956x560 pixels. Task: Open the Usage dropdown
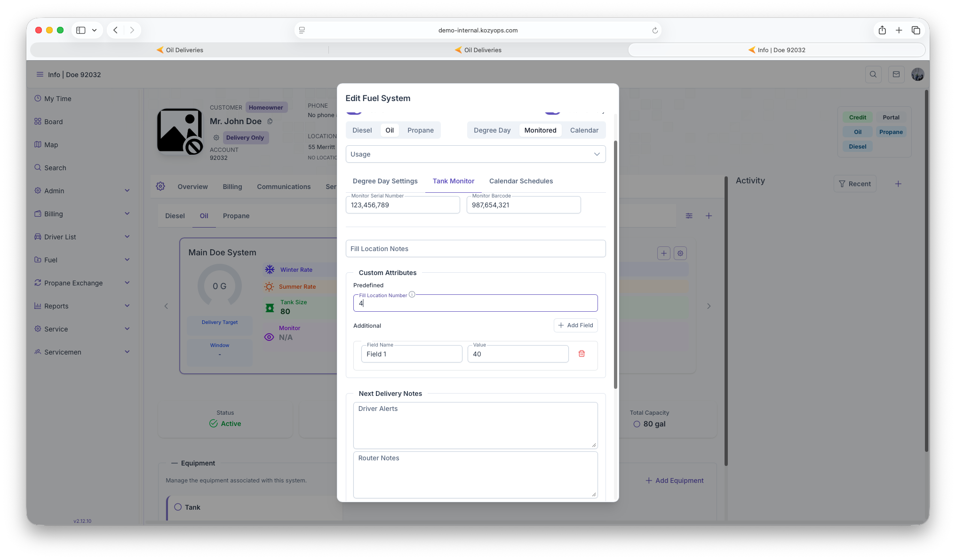pos(475,154)
